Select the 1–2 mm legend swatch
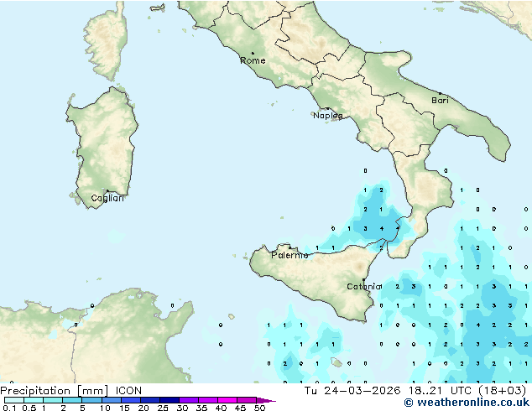The width and height of the screenshot is (532, 411). tap(53, 400)
